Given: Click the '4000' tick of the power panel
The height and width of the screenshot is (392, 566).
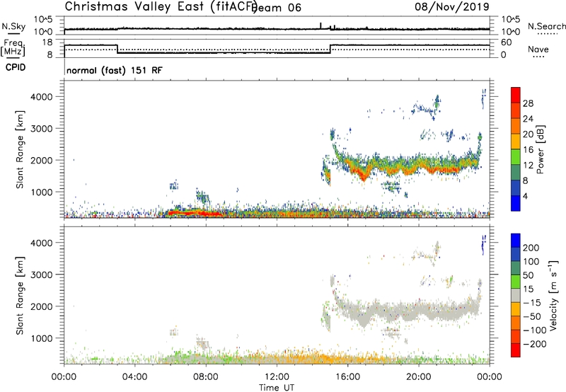Looking at the screenshot, I should click(41, 97).
